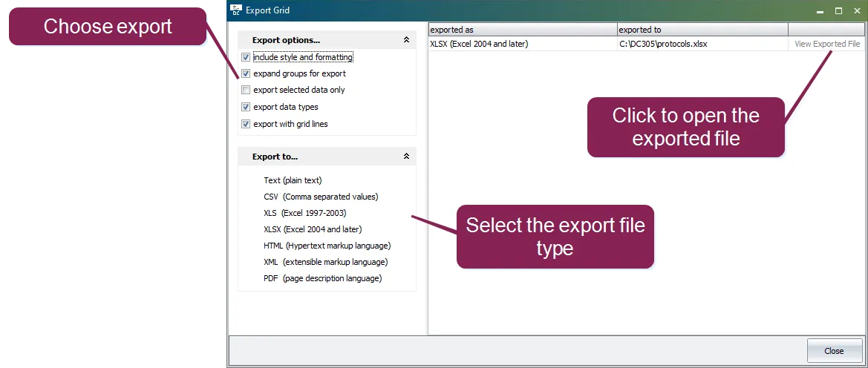Select Text (plain text) export type
Screen dimensions: 868x368
pos(293,180)
